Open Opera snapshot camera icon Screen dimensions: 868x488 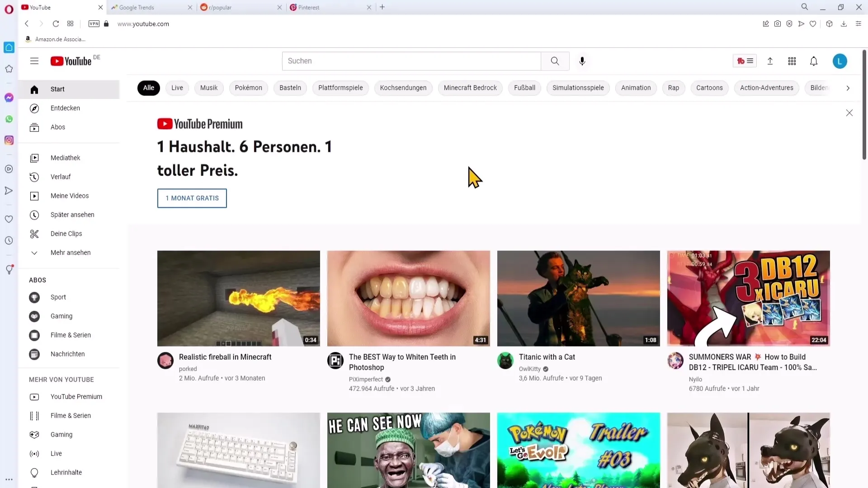(x=778, y=23)
